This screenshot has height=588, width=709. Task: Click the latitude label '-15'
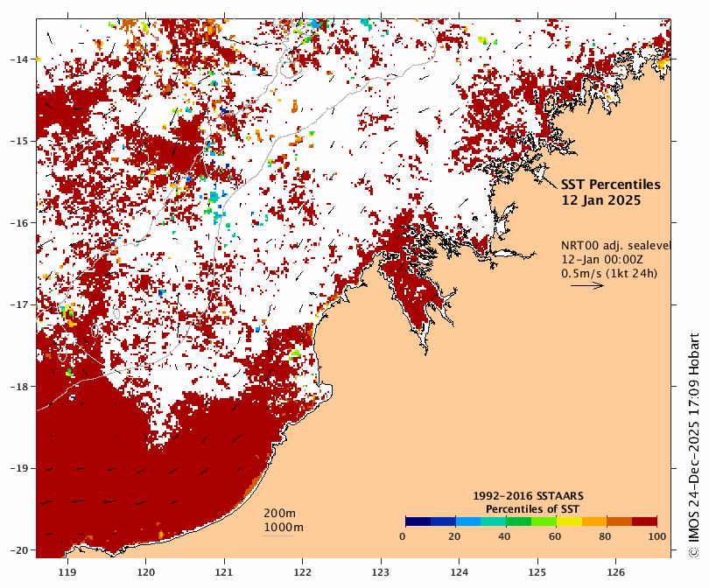tap(19, 141)
